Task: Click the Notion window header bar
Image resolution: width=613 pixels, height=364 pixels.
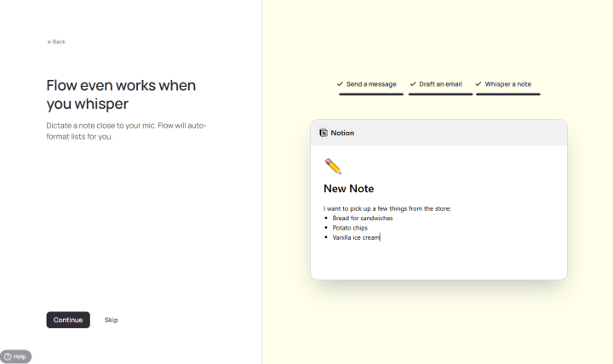Action: click(460, 133)
